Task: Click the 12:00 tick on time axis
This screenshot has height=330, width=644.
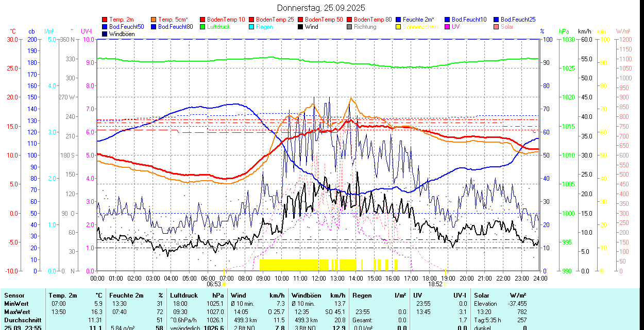Action: click(319, 278)
